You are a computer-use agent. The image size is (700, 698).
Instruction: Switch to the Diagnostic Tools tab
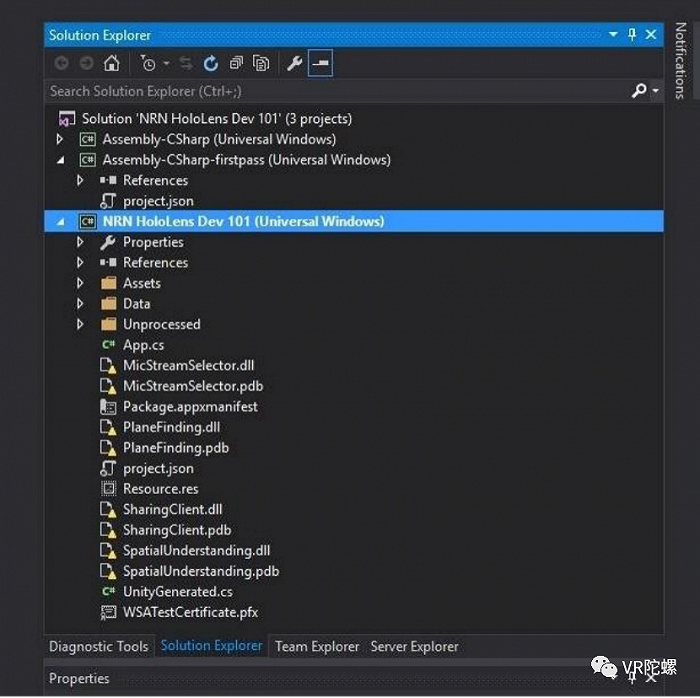tap(99, 647)
